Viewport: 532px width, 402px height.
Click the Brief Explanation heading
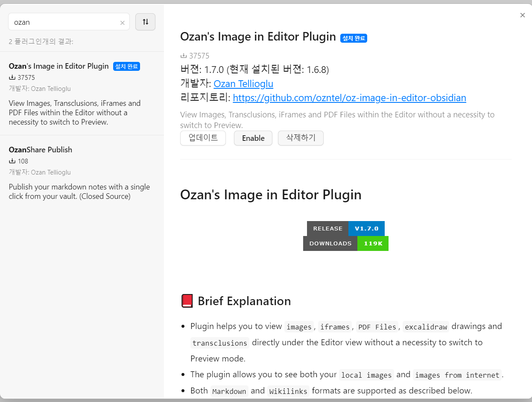(244, 301)
